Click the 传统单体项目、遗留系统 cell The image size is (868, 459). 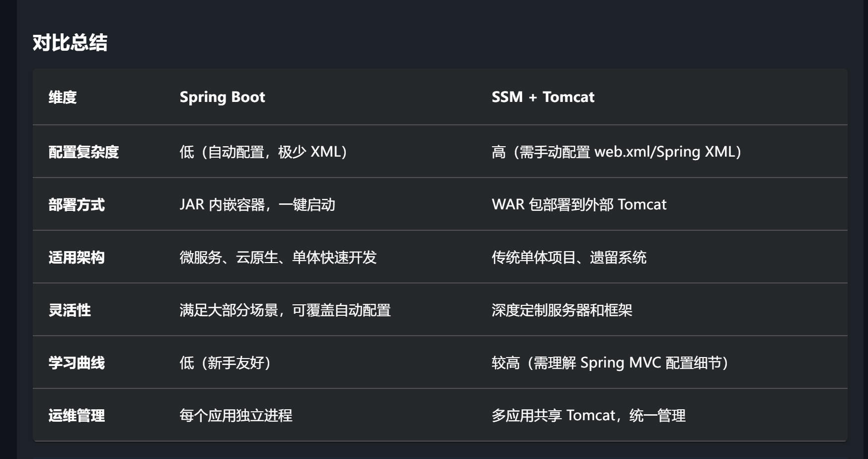coord(569,257)
